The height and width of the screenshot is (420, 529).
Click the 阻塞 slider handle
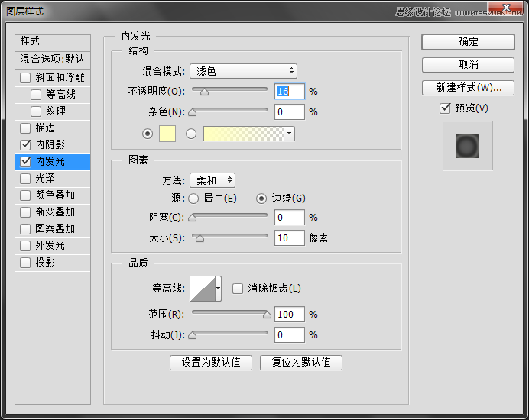(x=193, y=218)
